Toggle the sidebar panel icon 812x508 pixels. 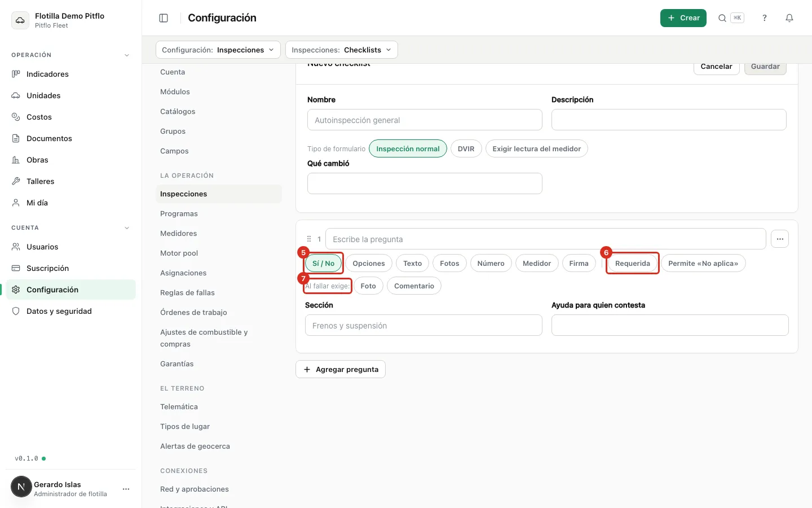[164, 18]
